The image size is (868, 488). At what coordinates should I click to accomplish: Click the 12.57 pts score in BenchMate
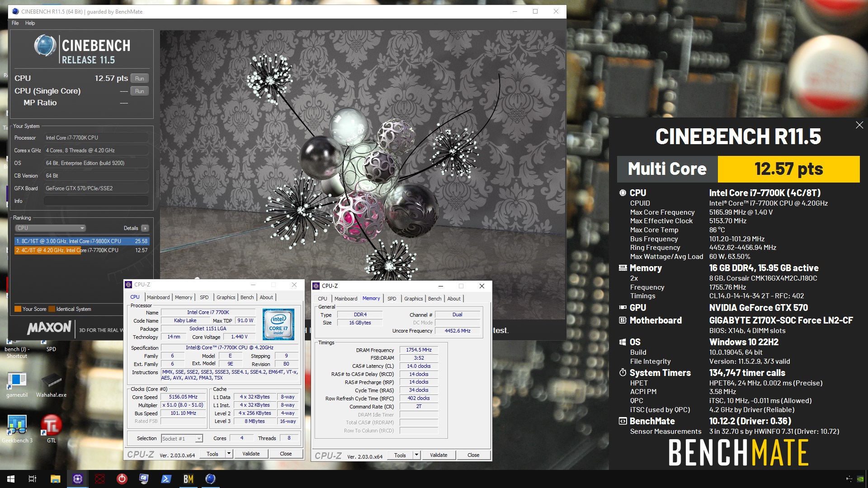point(788,169)
